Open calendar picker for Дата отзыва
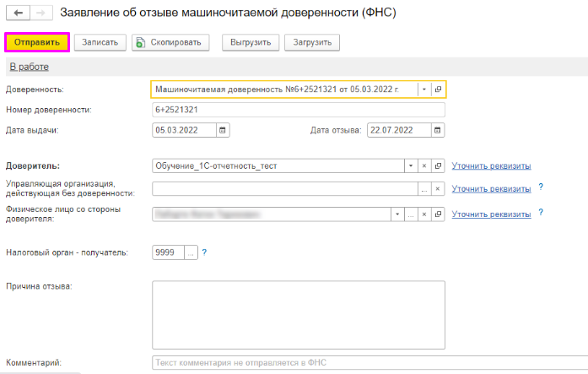 tap(437, 130)
